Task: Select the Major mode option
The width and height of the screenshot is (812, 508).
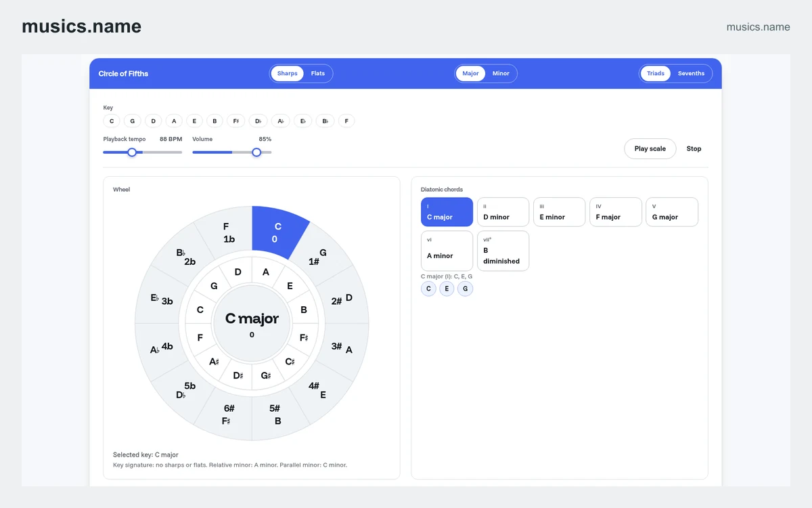Action: [x=470, y=73]
